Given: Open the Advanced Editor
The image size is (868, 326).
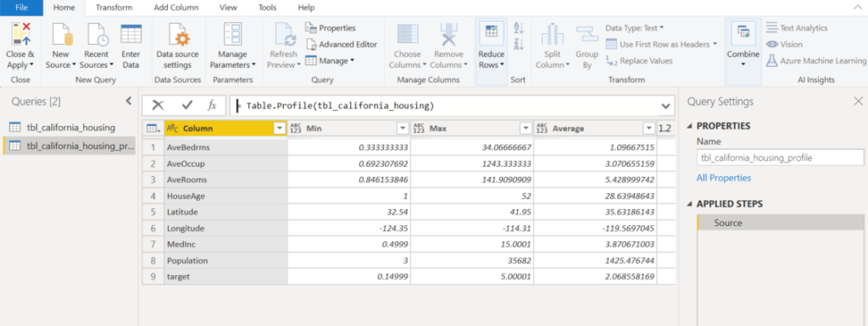Looking at the screenshot, I should coord(341,44).
